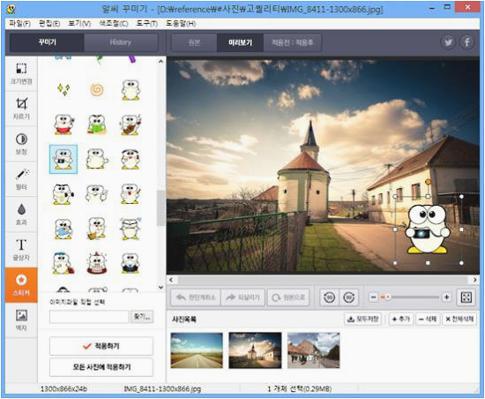
Task: Share via the Facebook icon
Action: pyautogui.click(x=467, y=42)
